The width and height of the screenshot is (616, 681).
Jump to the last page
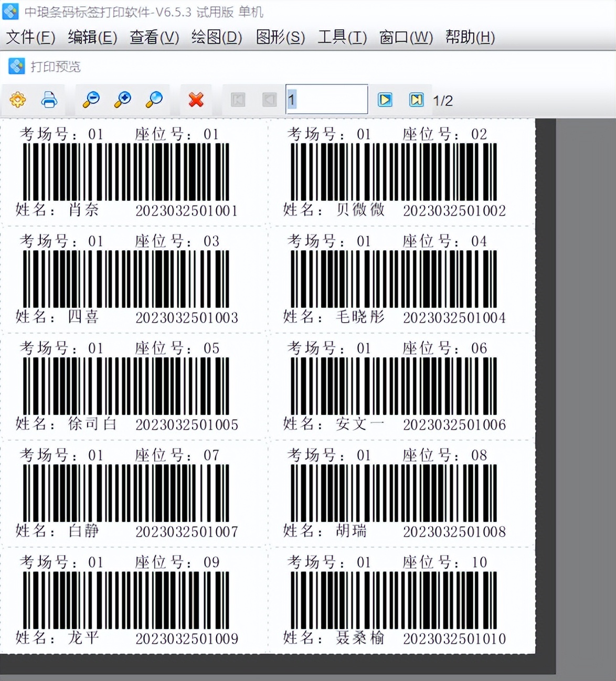pyautogui.click(x=417, y=100)
